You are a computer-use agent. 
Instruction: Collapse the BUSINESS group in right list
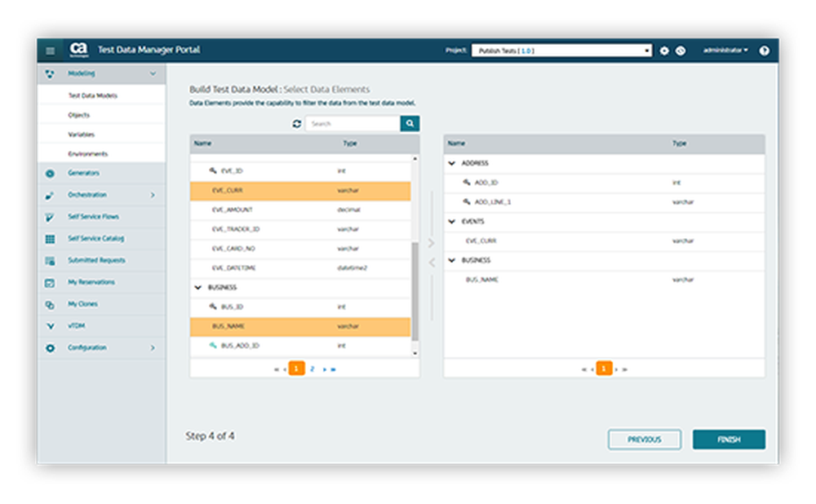pos(452,260)
